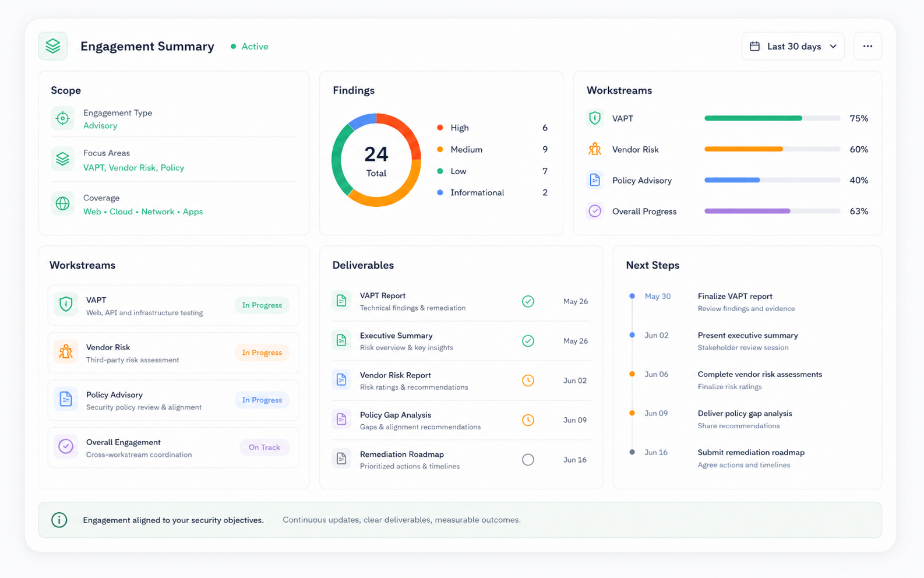Click the May 30 timeline marker dot
This screenshot has height=578, width=924.
pos(632,296)
